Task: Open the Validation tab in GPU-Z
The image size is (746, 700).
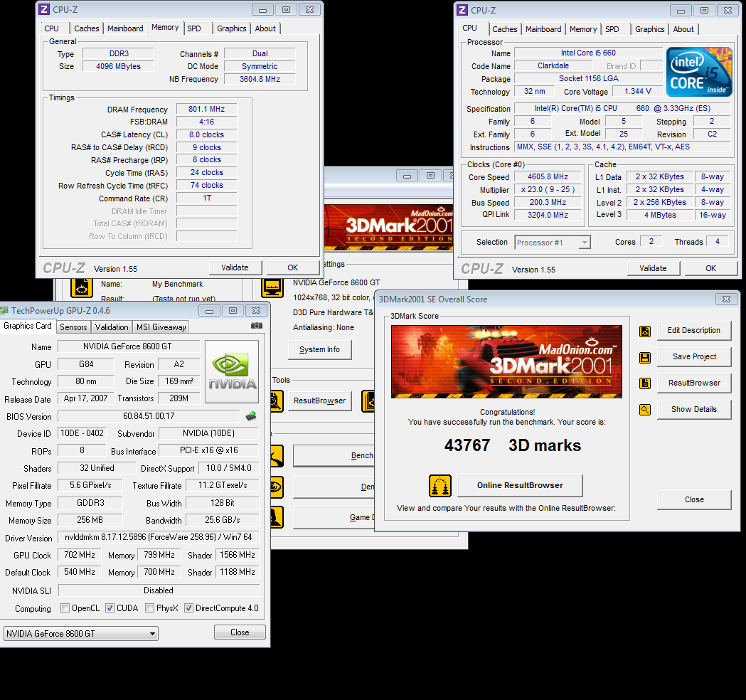Action: (112, 327)
